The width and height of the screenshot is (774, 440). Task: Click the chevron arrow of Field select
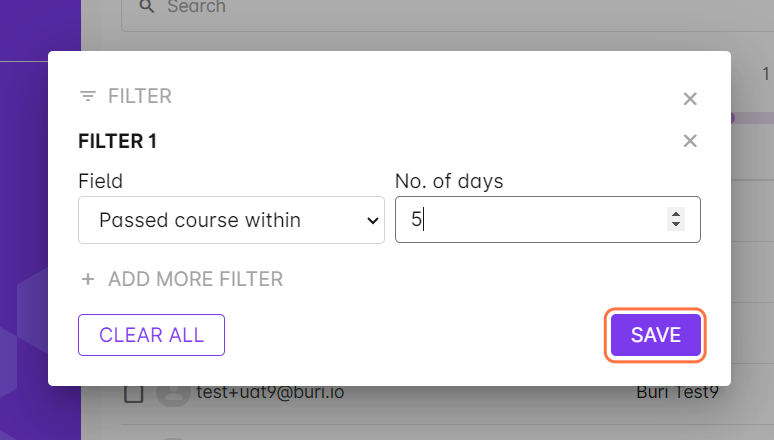(372, 221)
